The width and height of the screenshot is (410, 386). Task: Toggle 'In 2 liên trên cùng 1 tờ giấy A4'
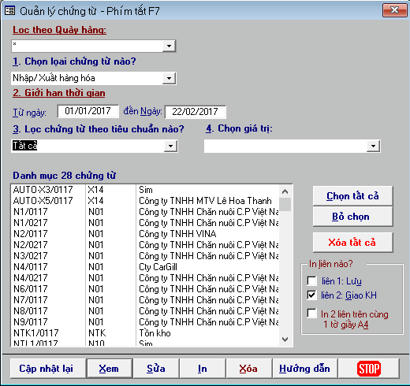[x=312, y=314]
